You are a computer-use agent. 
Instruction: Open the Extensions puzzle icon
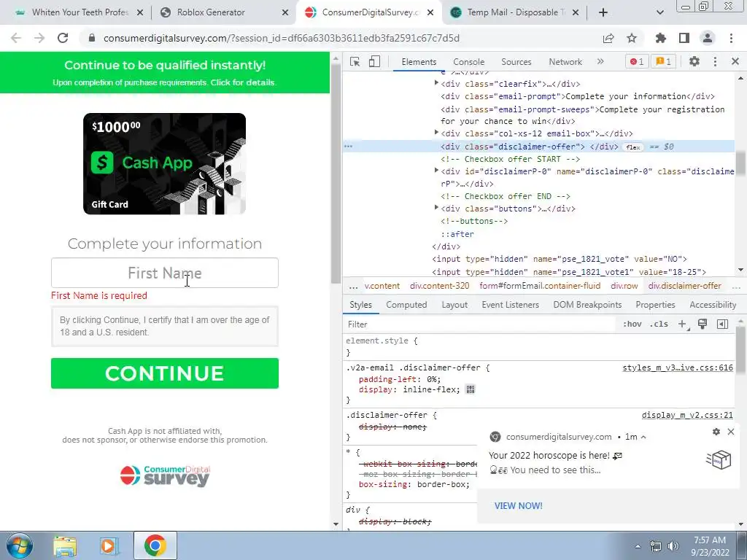coord(661,38)
